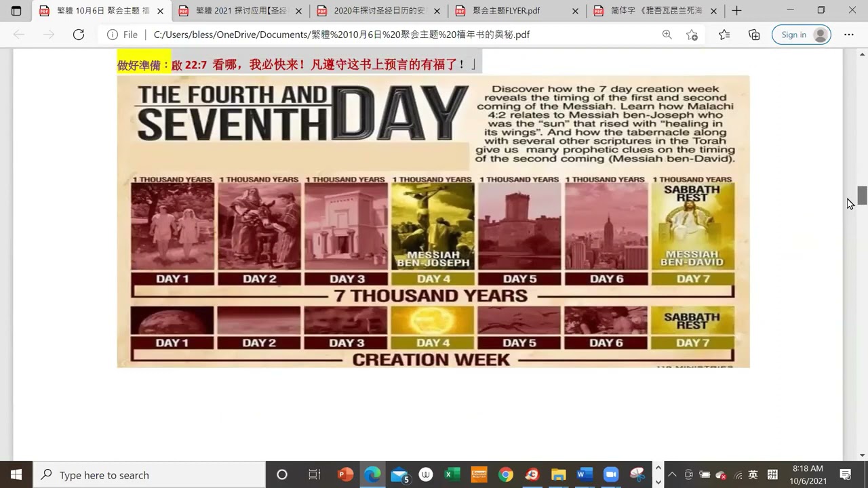Switch to the 繁體 2021 探讨应用 tab
This screenshot has height=488, width=868.
(239, 11)
